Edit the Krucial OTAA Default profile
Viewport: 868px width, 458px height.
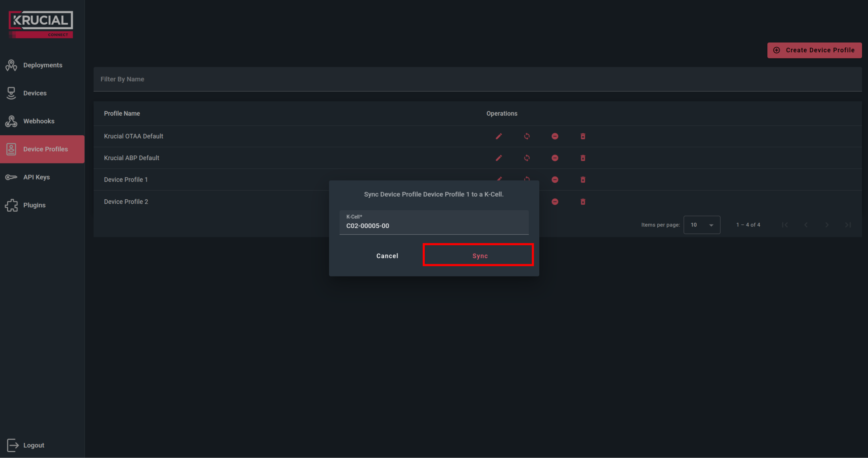coord(499,136)
